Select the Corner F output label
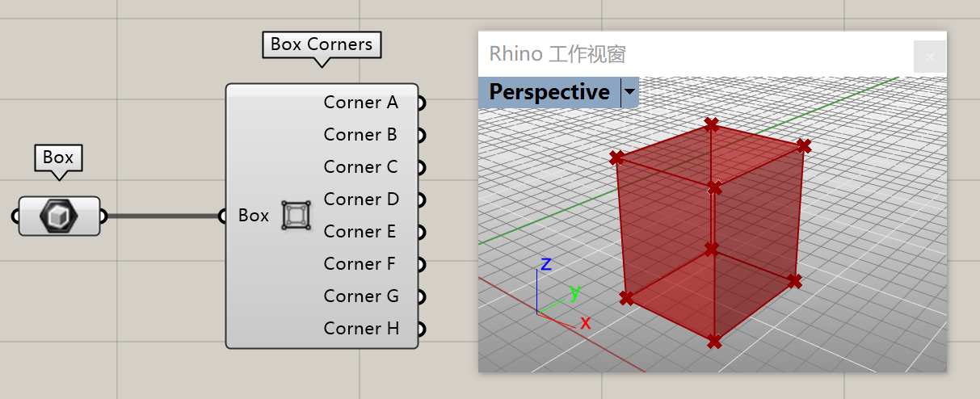Screen dimensions: 980x399 click(x=360, y=264)
